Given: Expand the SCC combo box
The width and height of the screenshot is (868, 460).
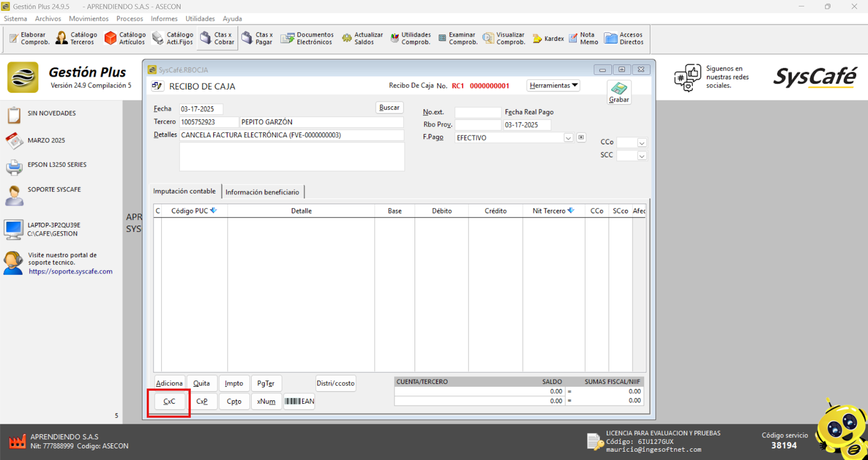Looking at the screenshot, I should [x=642, y=156].
